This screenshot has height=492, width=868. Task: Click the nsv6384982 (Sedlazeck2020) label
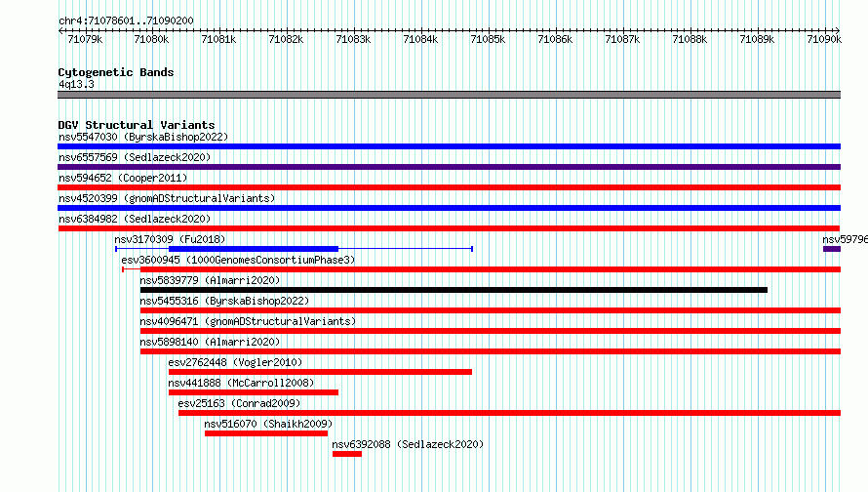pyautogui.click(x=135, y=219)
